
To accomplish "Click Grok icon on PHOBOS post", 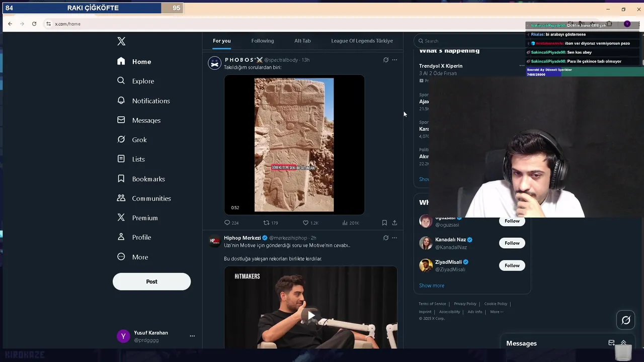I will [x=386, y=60].
